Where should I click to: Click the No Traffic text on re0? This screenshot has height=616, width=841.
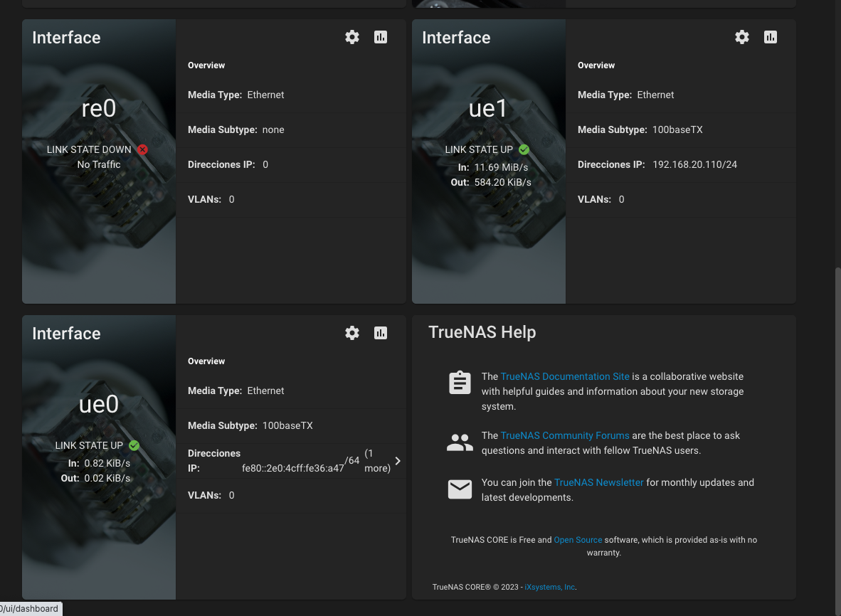coord(99,164)
